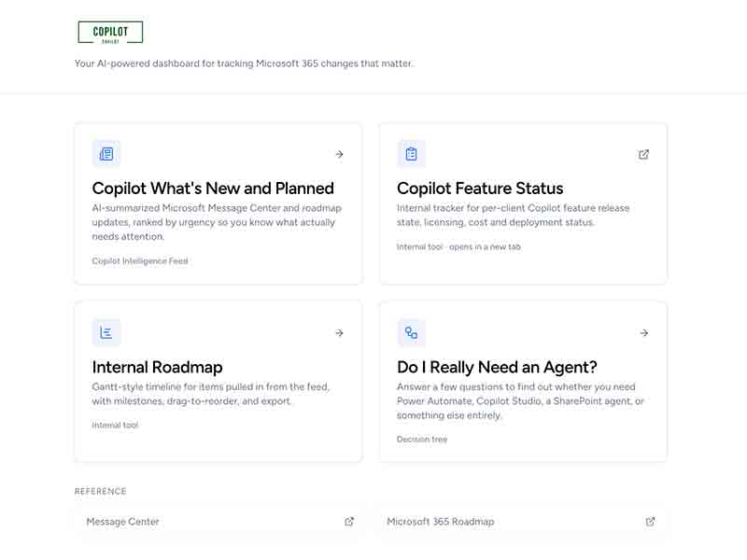Open Copilot Feature Status title
Image resolution: width=747 pixels, height=560 pixels.
480,189
